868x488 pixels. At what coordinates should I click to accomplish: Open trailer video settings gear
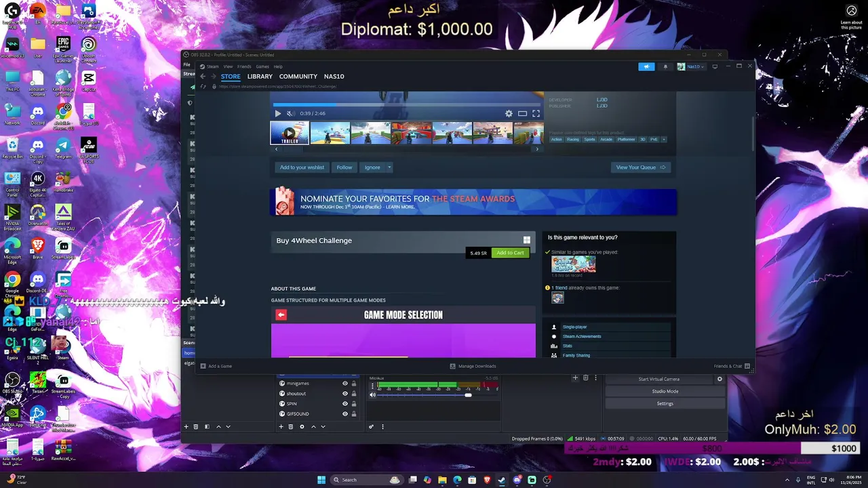tap(509, 114)
